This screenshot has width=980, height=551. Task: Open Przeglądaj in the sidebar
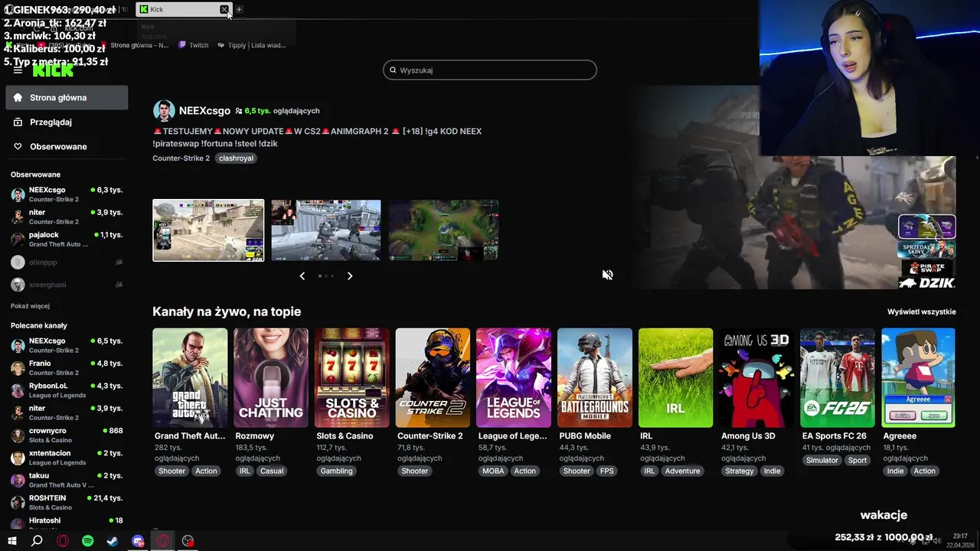[x=67, y=122]
